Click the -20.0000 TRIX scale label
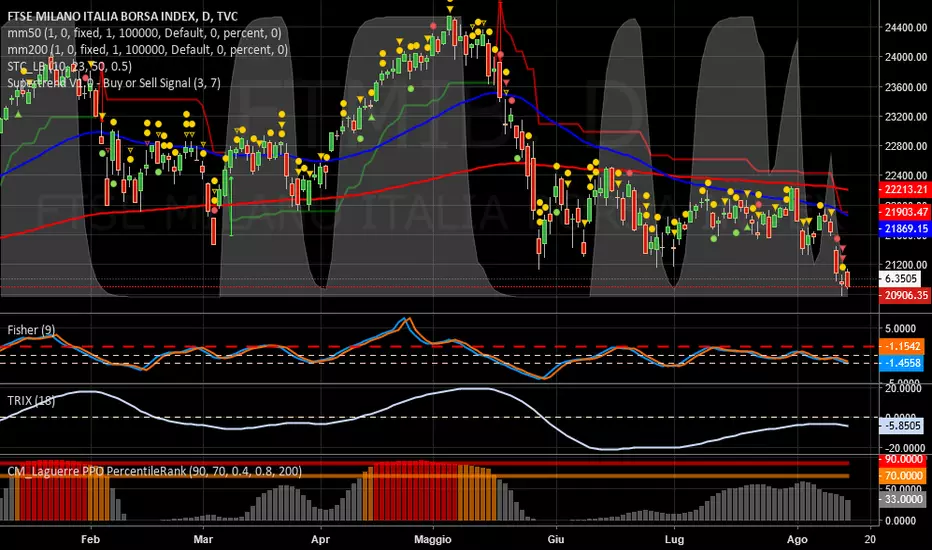This screenshot has width=932, height=550. 904,448
